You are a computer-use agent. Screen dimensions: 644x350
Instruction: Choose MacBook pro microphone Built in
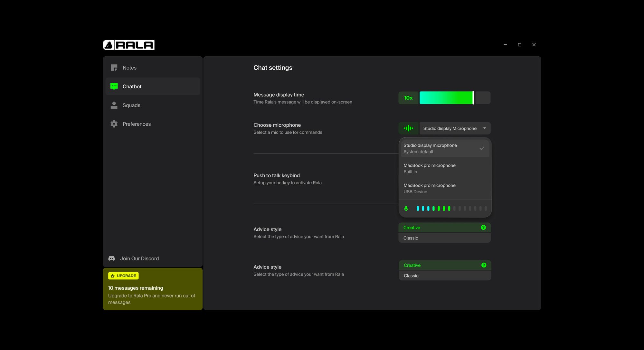(x=444, y=168)
